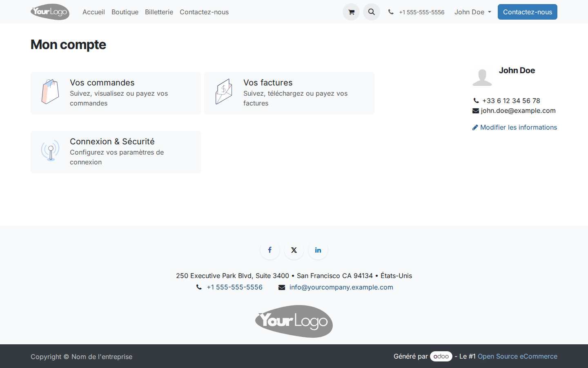This screenshot has height=368, width=588.
Task: Open the Billetterie menu item
Action: [x=159, y=12]
